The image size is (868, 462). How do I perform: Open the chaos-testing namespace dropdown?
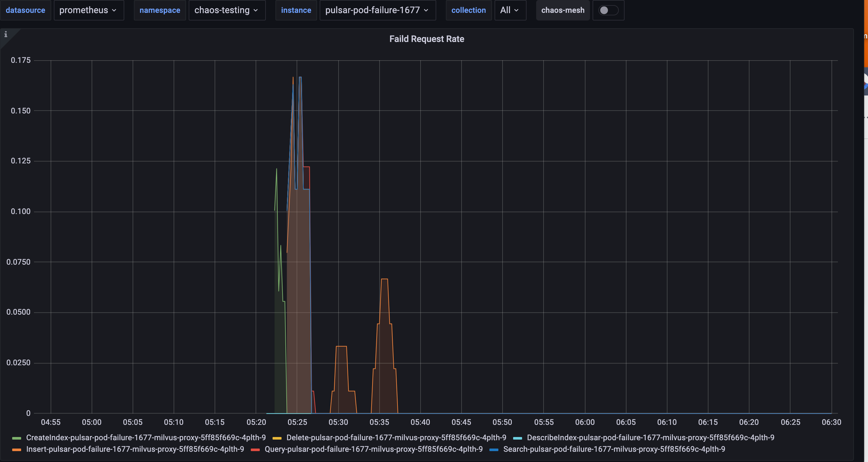click(x=227, y=10)
